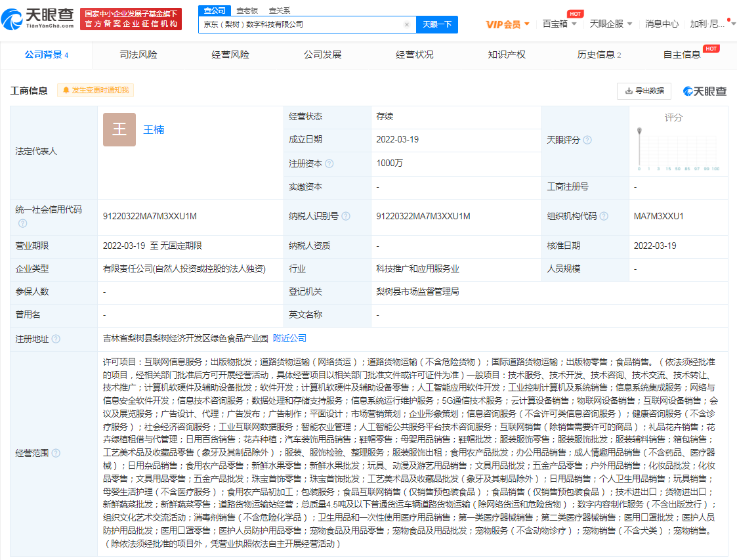The width and height of the screenshot is (737, 560).
Task: Click credit code 91220322MA7M3XXU1M under 统一社会信用代码
Action: point(150,216)
